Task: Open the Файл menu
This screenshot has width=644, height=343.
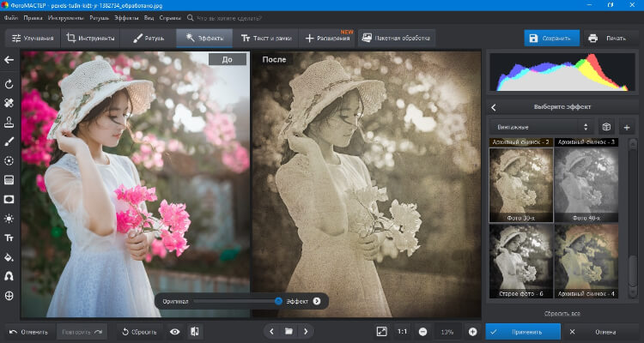Action: (11, 17)
